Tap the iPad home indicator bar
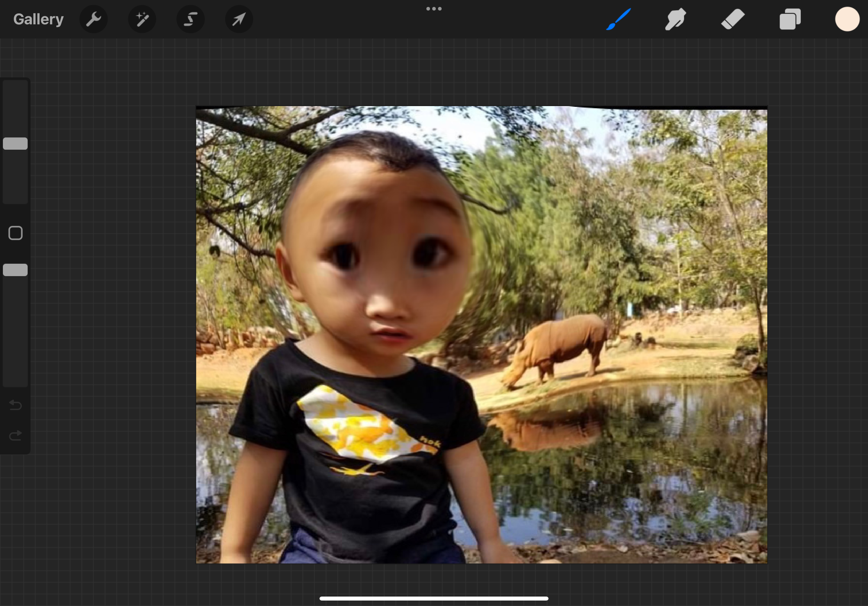This screenshot has width=868, height=606. [x=434, y=598]
